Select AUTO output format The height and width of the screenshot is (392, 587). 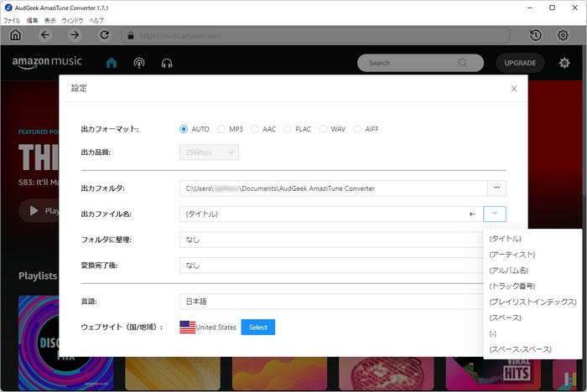tap(184, 129)
